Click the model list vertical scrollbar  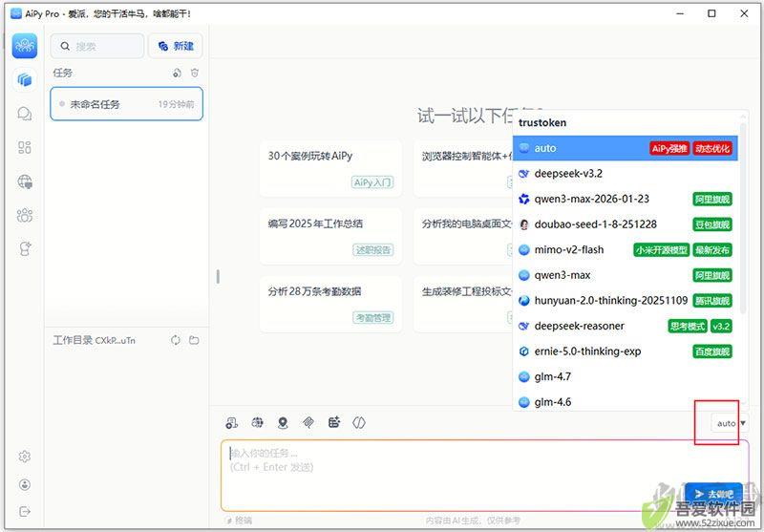point(743,220)
